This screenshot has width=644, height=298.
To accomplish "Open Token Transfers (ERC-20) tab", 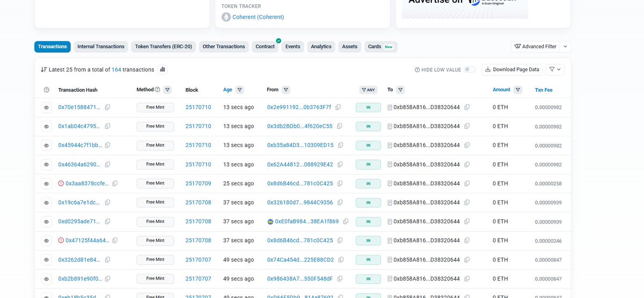I will pos(164,47).
